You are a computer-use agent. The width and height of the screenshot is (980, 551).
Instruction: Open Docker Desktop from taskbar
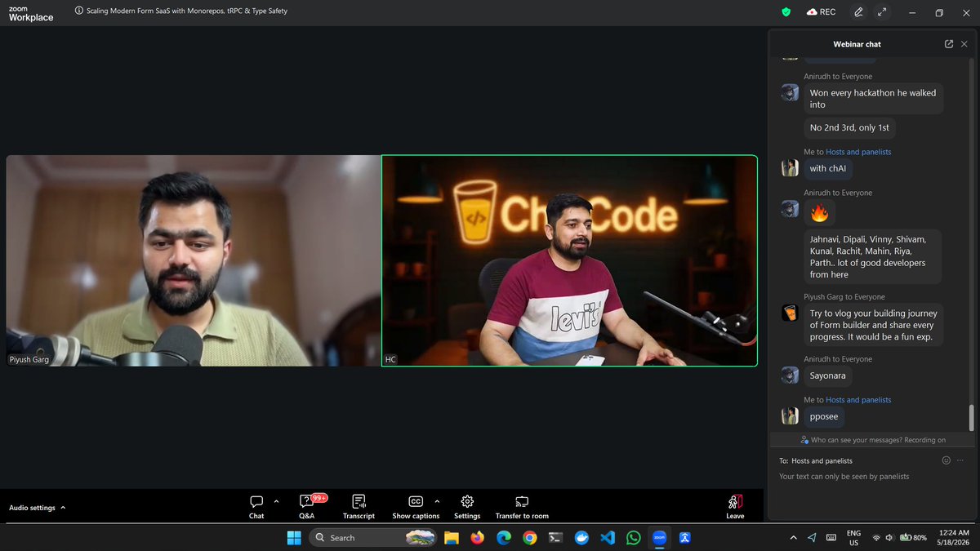[x=581, y=537]
